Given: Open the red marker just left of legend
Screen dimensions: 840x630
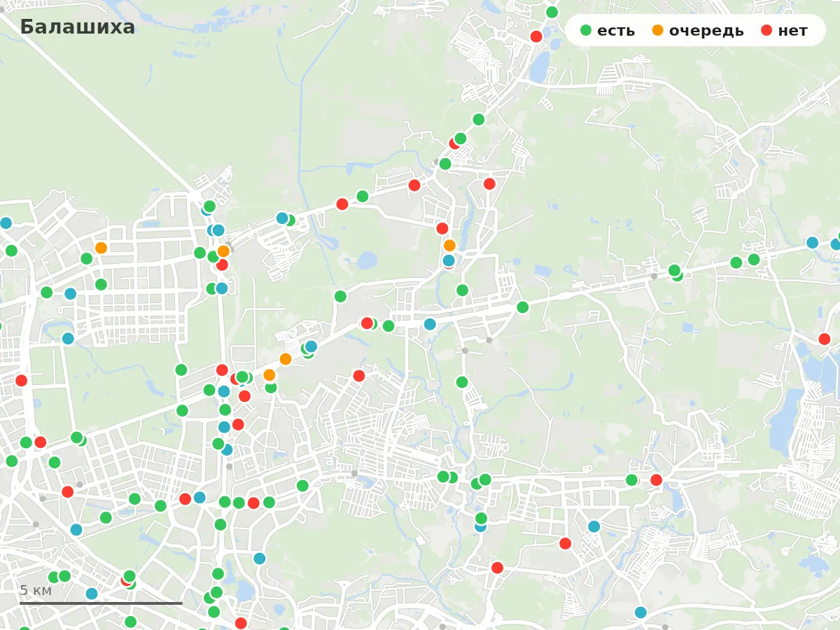Looking at the screenshot, I should coord(536,36).
